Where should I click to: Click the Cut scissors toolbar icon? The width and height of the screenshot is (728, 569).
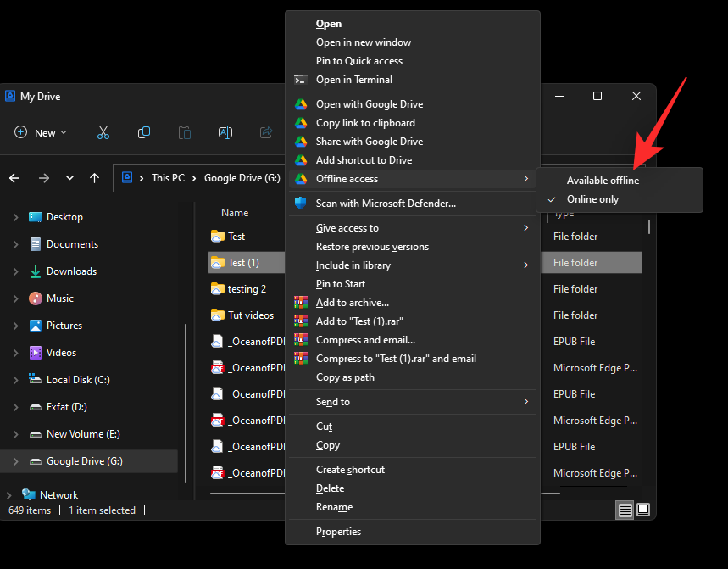pos(103,132)
